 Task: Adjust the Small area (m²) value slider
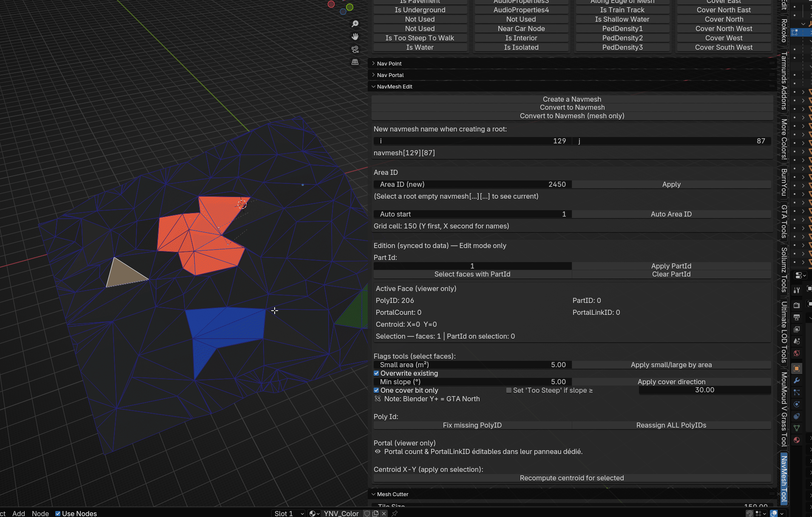(x=472, y=365)
